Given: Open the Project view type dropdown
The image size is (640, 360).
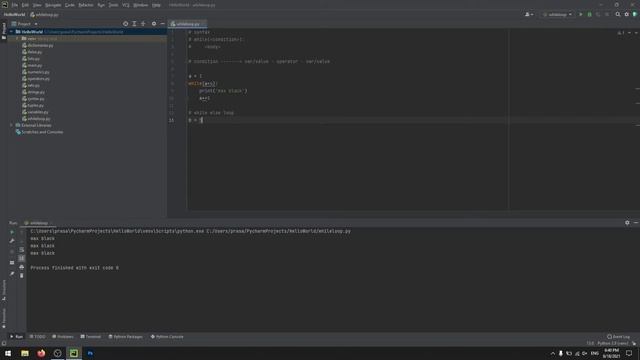Looking at the screenshot, I should click(24, 24).
